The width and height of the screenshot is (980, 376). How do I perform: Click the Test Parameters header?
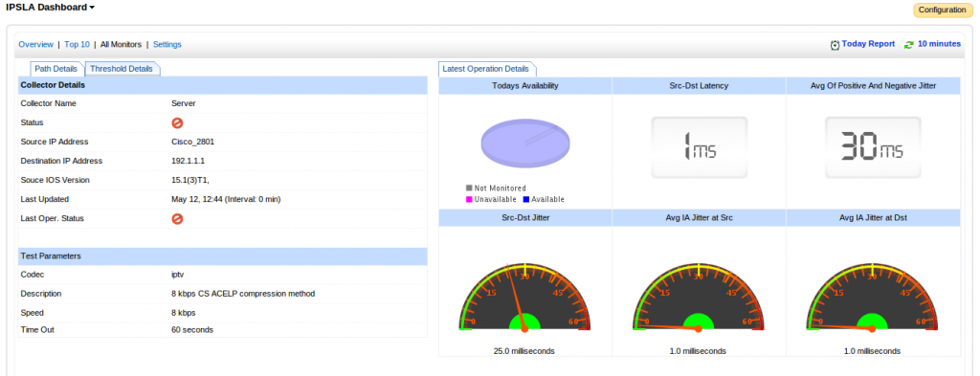pyautogui.click(x=222, y=256)
